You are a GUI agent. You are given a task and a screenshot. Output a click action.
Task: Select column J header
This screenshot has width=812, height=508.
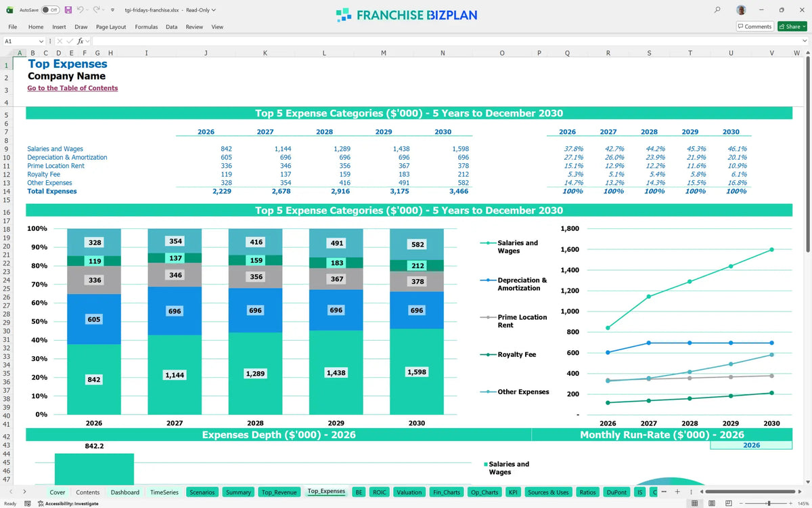point(206,53)
